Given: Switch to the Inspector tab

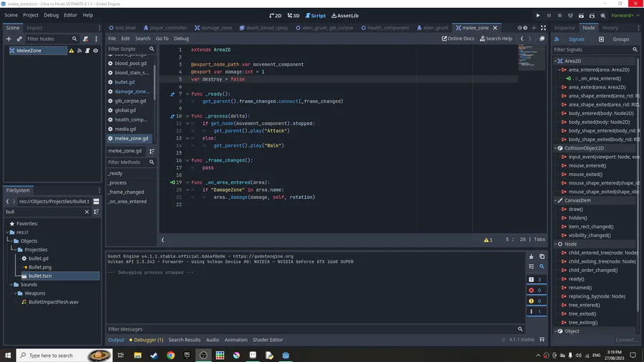Looking at the screenshot, I should pyautogui.click(x=564, y=28).
